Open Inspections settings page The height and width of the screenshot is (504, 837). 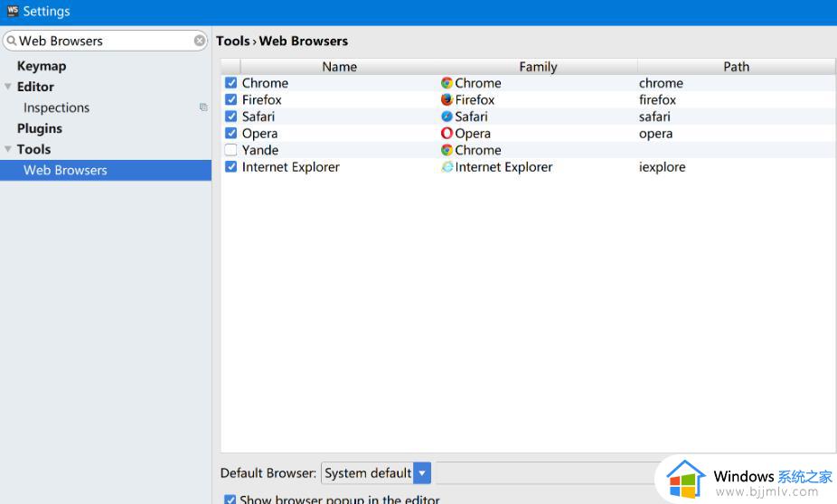point(57,107)
